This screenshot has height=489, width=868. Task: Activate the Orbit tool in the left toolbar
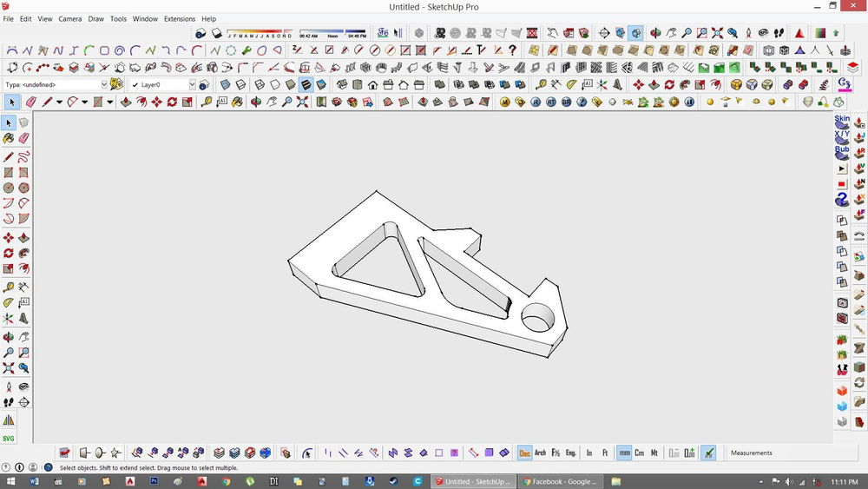(9, 337)
